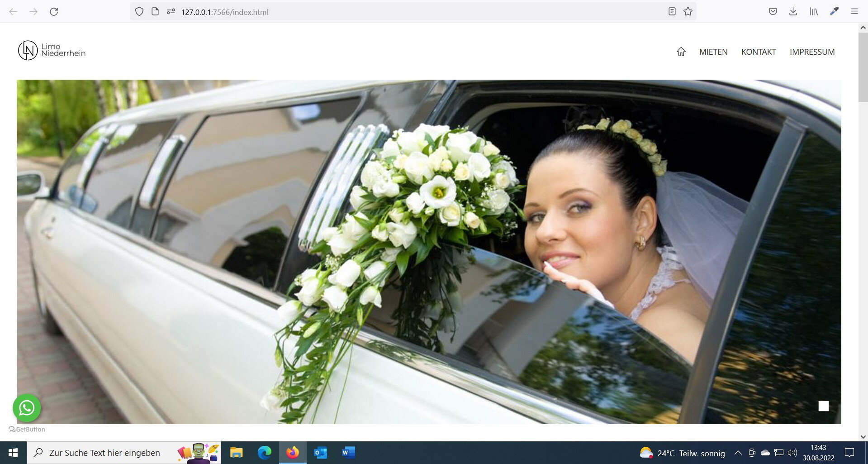Click the browser back arrow
The height and width of the screenshot is (464, 868).
[13, 12]
